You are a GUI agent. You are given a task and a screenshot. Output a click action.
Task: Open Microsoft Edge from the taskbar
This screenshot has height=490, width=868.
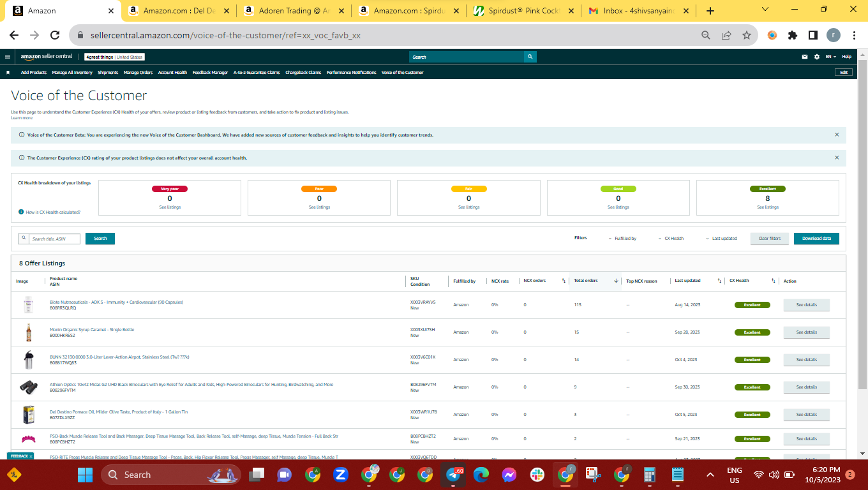coord(481,475)
